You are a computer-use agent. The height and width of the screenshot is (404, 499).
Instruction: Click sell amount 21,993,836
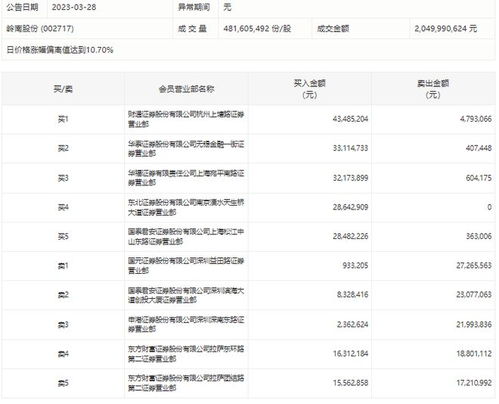point(474,324)
